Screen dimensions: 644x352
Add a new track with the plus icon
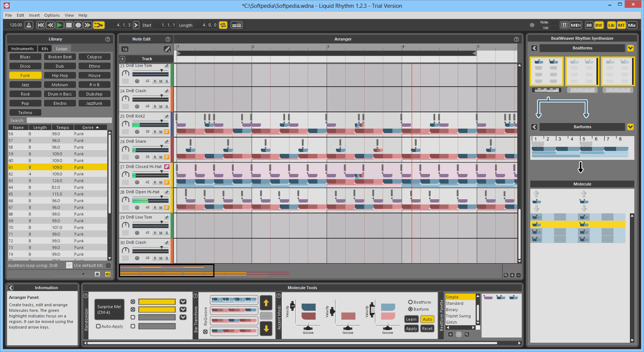[x=123, y=59]
